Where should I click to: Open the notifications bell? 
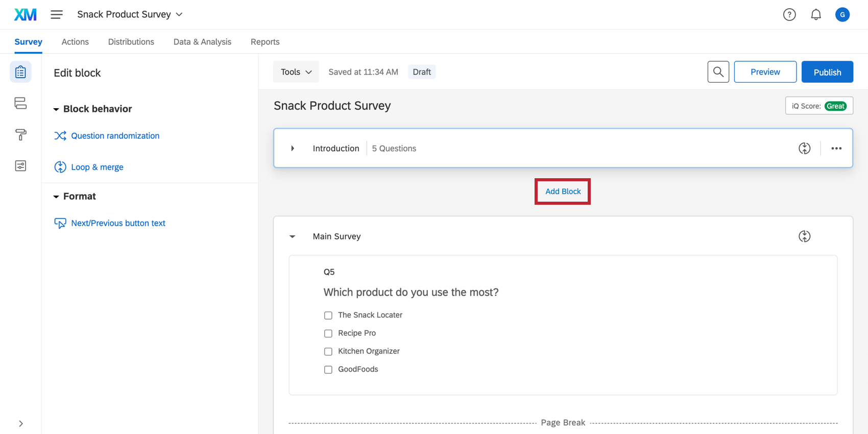(x=816, y=15)
